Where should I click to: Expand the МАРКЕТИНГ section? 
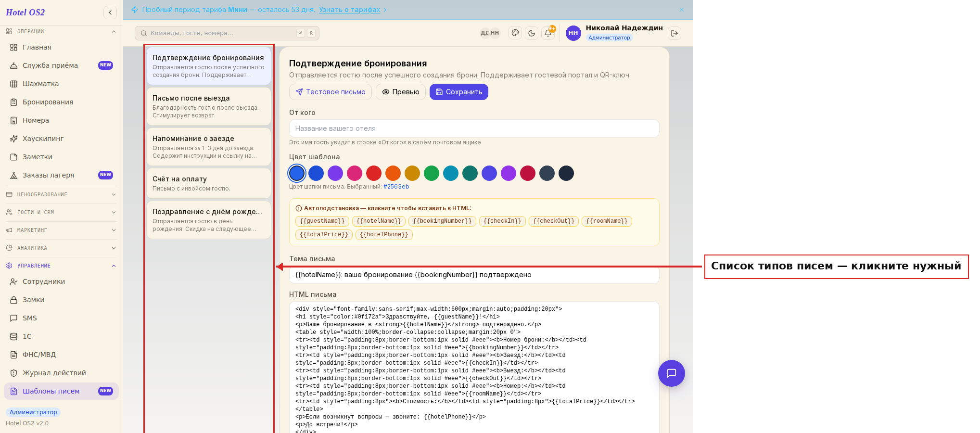61,230
